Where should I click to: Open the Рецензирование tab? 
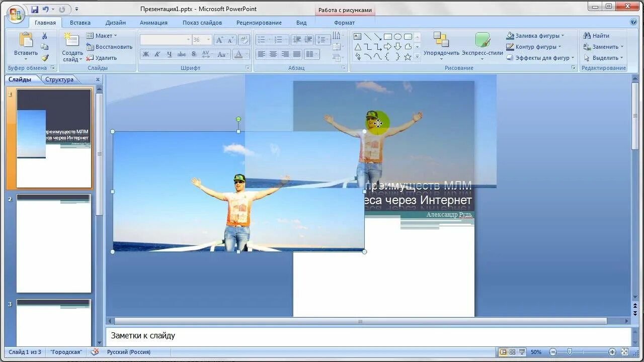click(x=259, y=23)
